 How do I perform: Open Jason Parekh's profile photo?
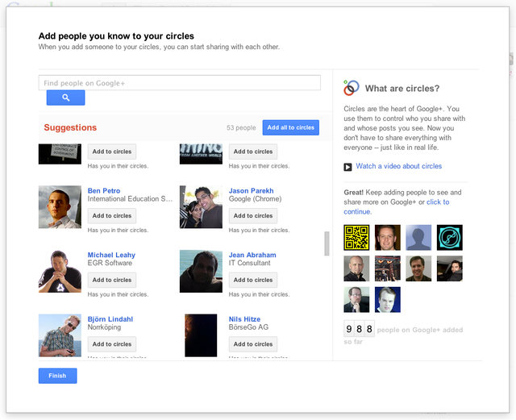[x=201, y=207]
